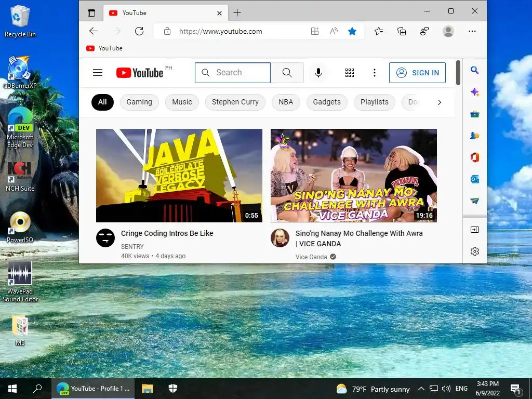Open the YouTube bookmark in favorites bar
The image size is (532, 399).
pos(104,48)
